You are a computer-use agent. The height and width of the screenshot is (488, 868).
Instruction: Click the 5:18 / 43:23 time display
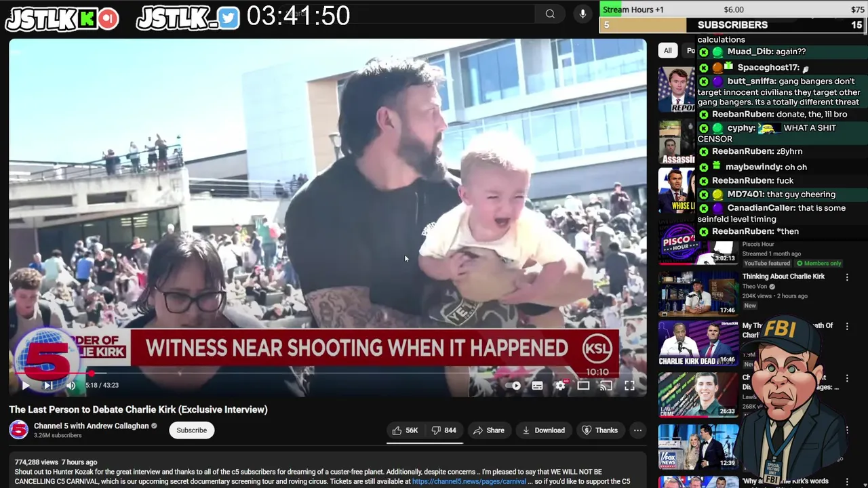tap(102, 385)
